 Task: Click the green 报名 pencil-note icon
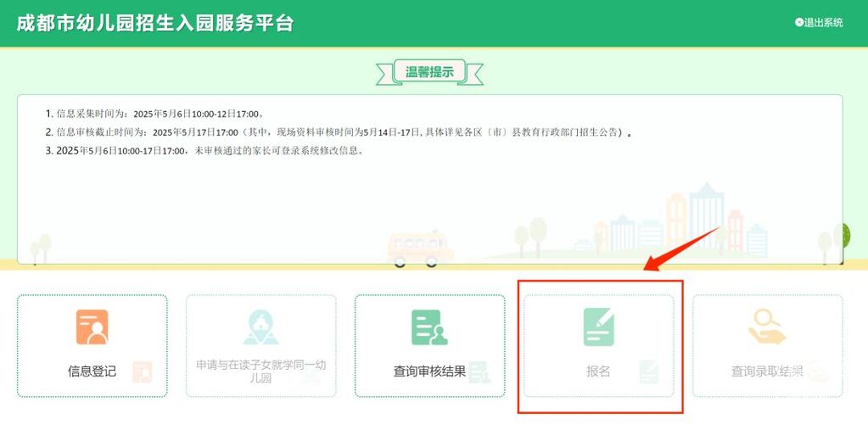598,327
